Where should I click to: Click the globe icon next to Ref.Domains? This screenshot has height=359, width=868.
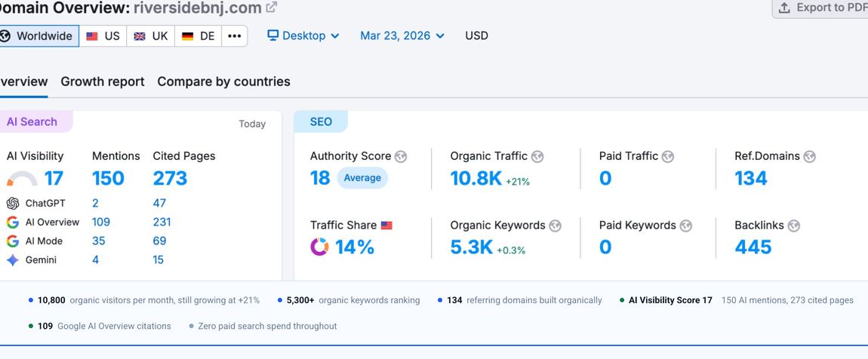click(x=809, y=157)
